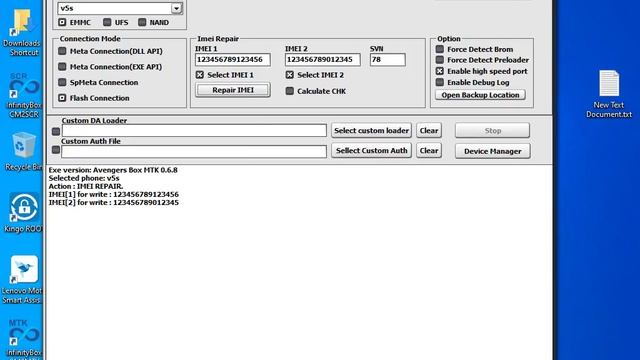Click the Custom Auth File path field

tap(194, 151)
